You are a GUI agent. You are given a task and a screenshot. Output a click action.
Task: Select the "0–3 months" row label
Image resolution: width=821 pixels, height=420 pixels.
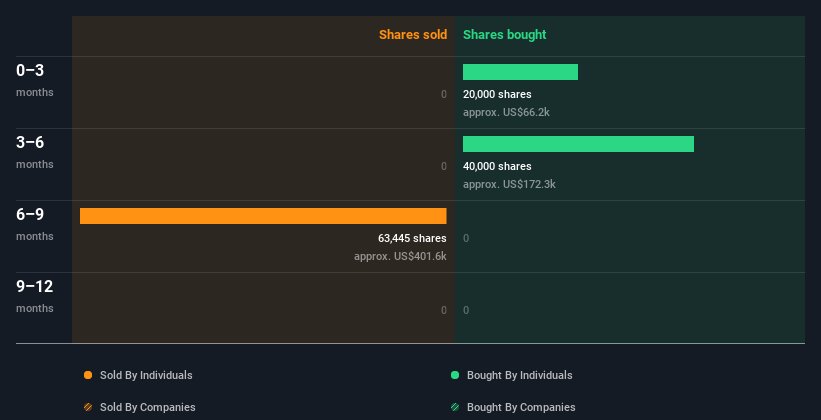tap(35, 80)
